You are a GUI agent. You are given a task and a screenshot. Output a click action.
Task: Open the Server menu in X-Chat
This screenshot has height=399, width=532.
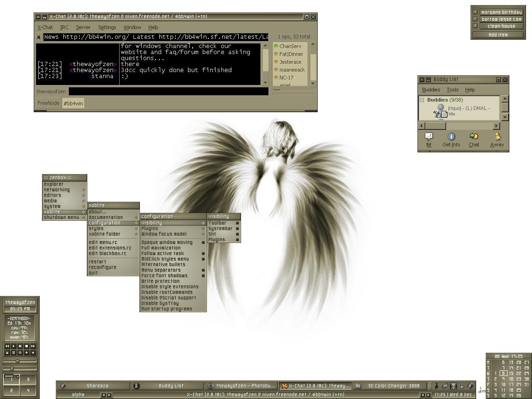coord(83,28)
